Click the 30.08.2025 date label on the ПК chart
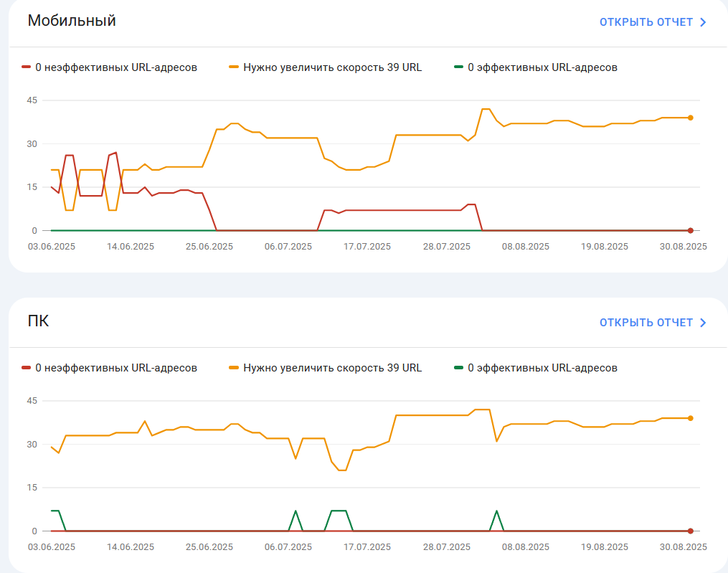728x573 pixels. coord(684,547)
